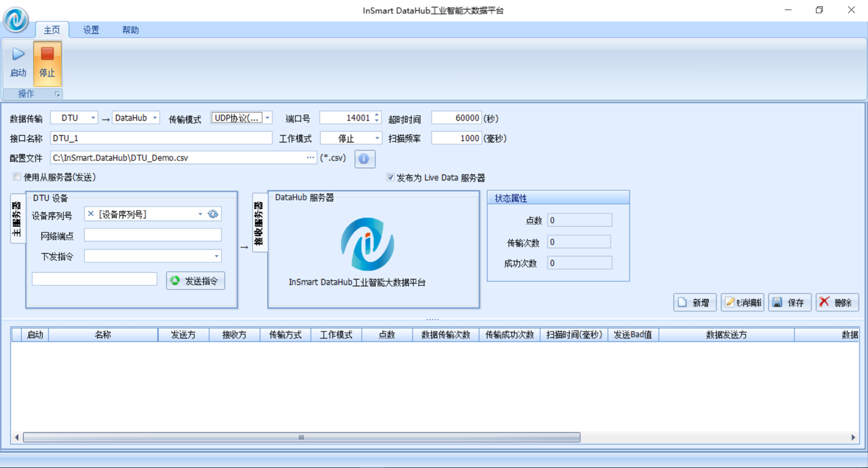Select the 主服务器 vertical tab
This screenshot has height=468, width=868.
click(17, 218)
